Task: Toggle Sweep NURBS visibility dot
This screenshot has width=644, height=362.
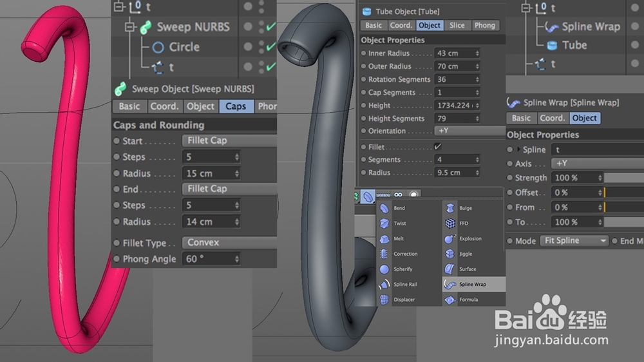Action: coord(248,26)
